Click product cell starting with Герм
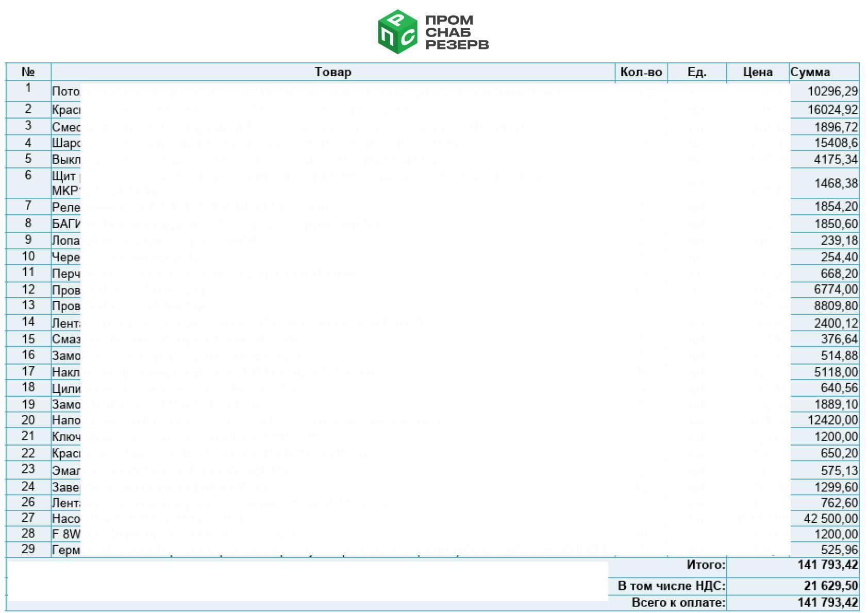This screenshot has height=613, width=868. click(x=333, y=550)
